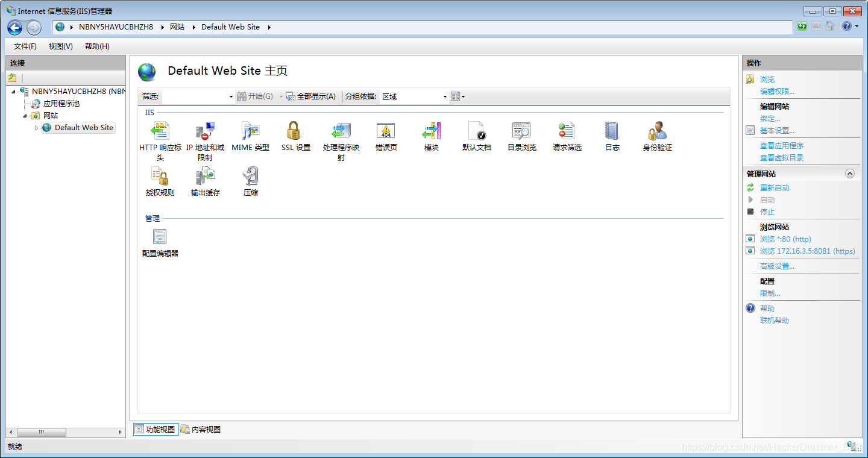Open 输出缓存 feature icon

coord(205,177)
